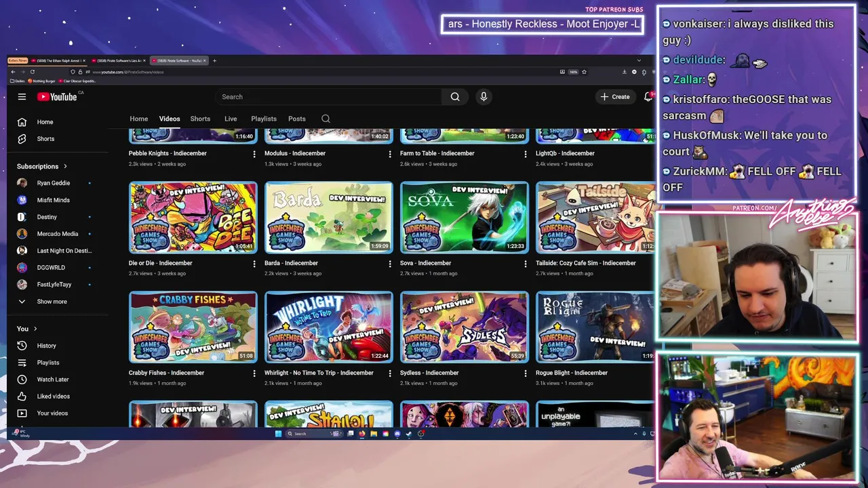This screenshot has width=868, height=488.
Task: Open the browser tab list dropdown
Action: coord(639,61)
